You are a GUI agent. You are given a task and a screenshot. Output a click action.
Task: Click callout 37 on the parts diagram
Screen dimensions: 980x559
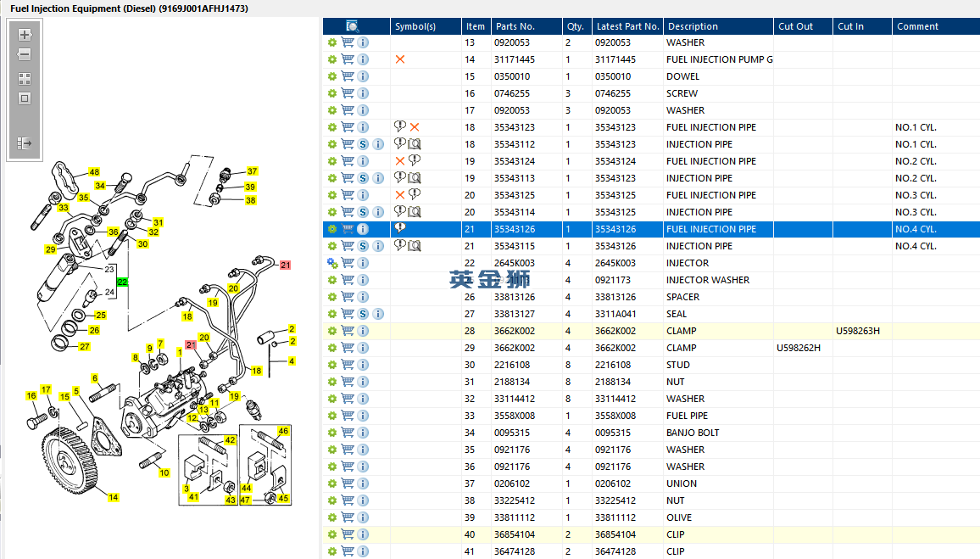tap(252, 171)
